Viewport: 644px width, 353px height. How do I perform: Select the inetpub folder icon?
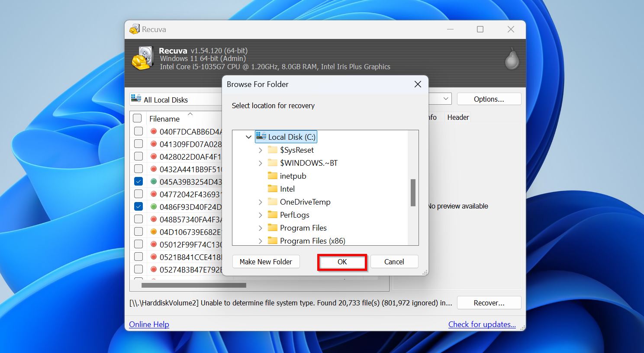[272, 176]
